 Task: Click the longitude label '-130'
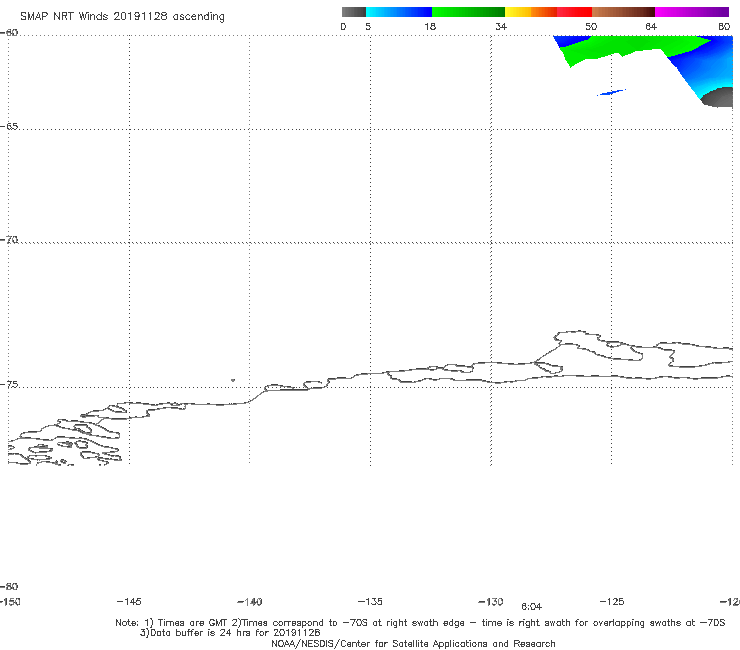pos(491,602)
